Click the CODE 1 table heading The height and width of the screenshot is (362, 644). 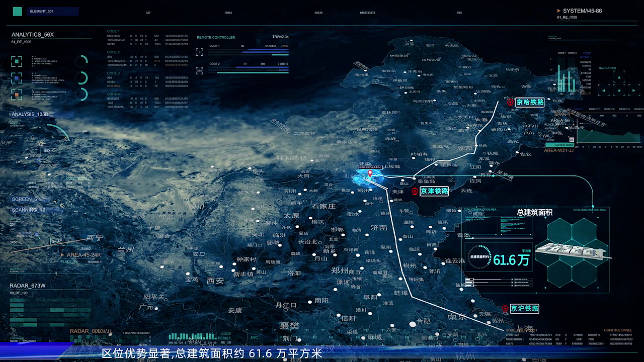(113, 31)
